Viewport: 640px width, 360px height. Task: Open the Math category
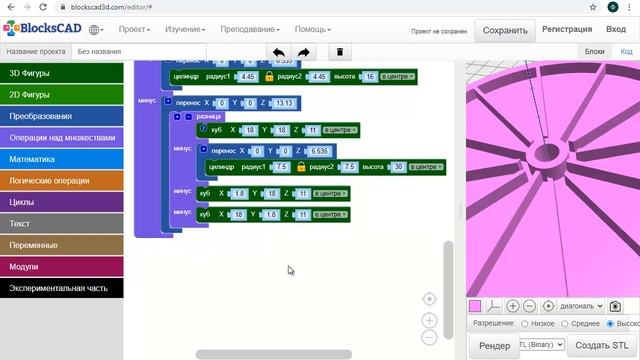click(62, 159)
